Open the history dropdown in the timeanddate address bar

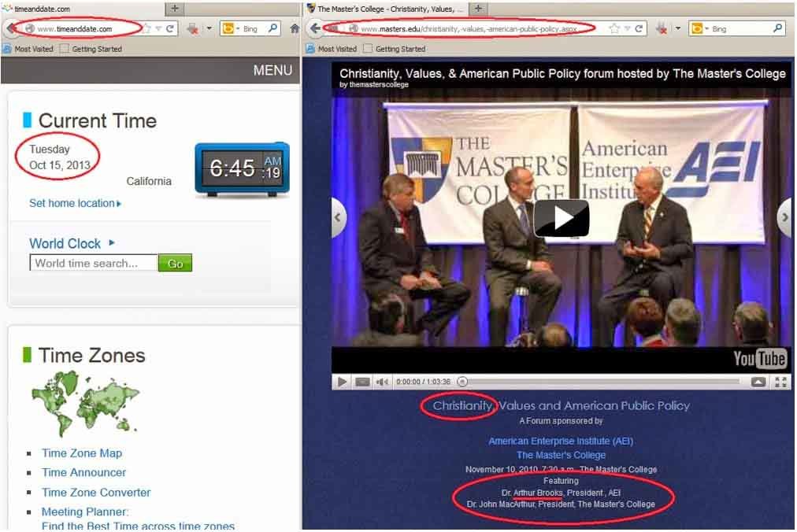click(158, 29)
